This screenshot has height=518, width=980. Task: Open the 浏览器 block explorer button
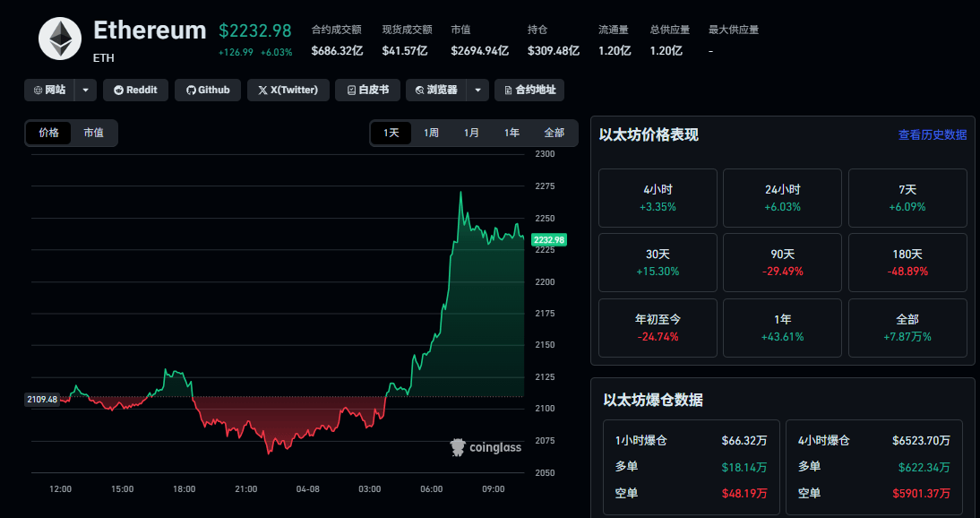pyautogui.click(x=436, y=90)
